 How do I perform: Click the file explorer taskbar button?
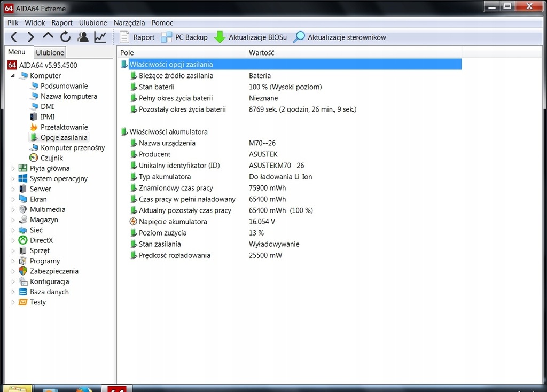(18, 388)
